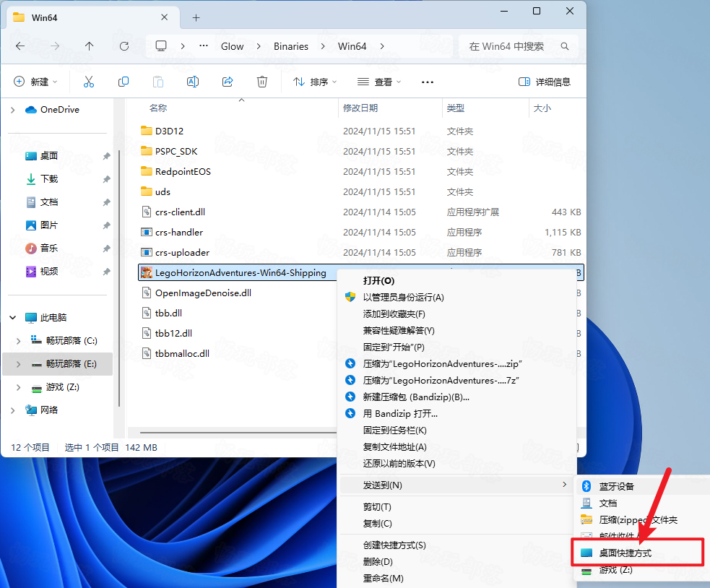
Task: Select the OpenImageDenoise.dll file
Action: [x=203, y=293]
